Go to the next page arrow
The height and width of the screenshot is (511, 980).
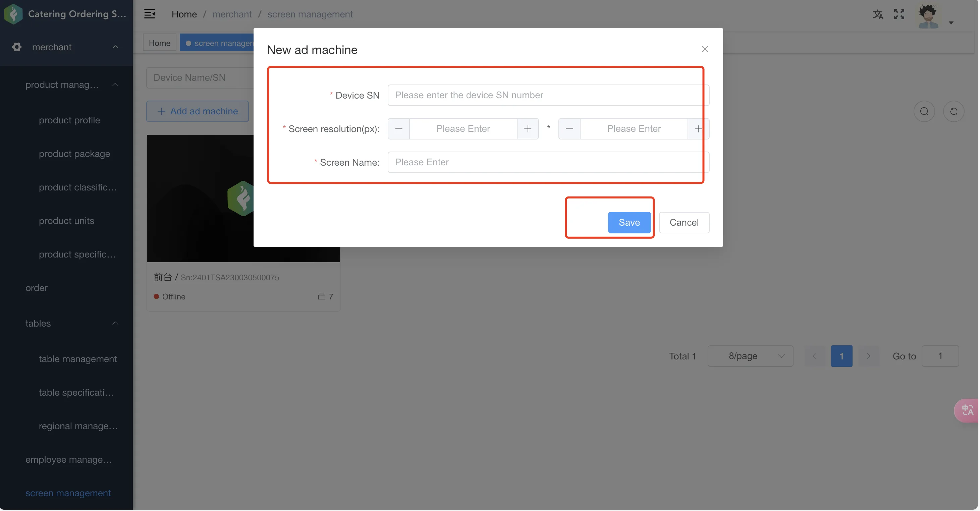(x=869, y=356)
